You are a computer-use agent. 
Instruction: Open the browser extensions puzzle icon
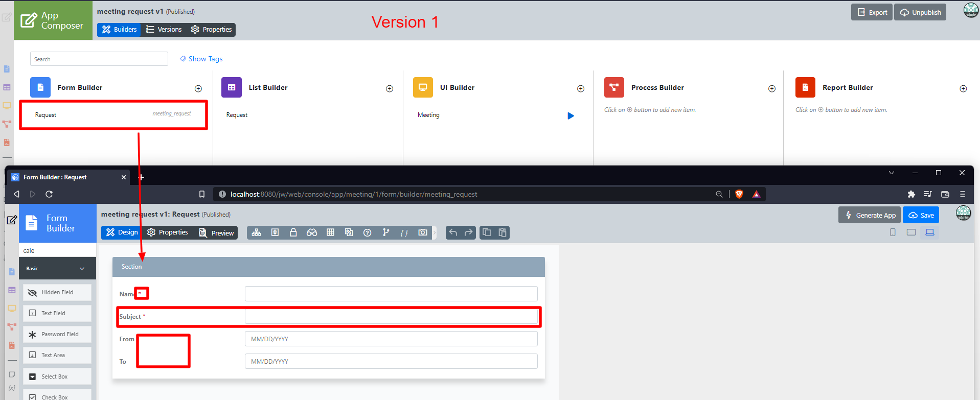coord(911,194)
